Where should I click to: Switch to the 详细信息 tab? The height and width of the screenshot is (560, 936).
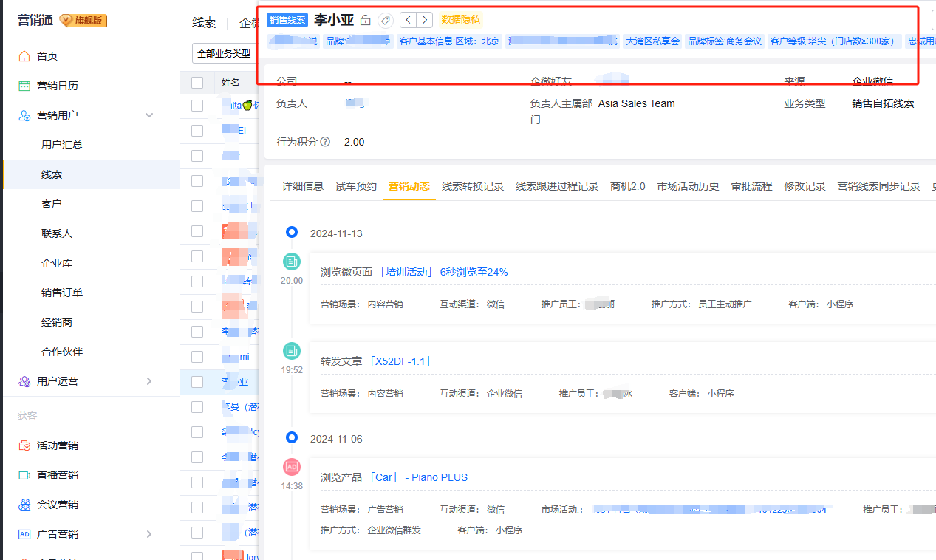(303, 186)
